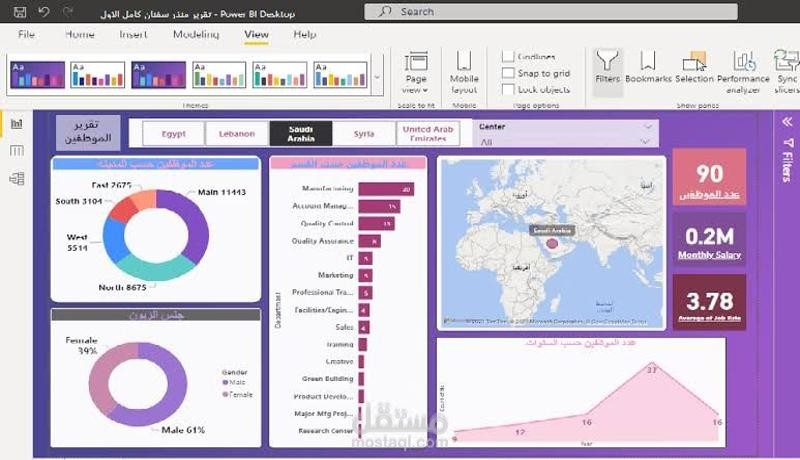Apply the sixth theme thumbnail
Screen dimensions: 800x460
[340, 74]
